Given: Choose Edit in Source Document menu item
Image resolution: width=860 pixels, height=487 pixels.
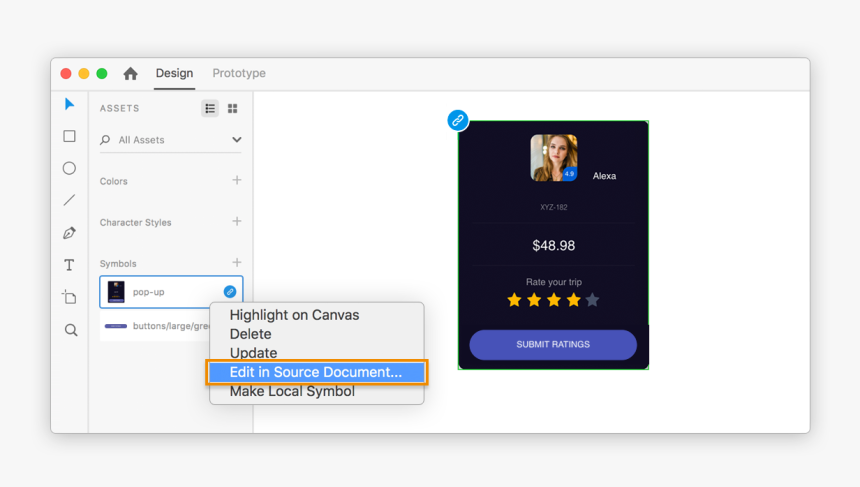Looking at the screenshot, I should [x=316, y=372].
